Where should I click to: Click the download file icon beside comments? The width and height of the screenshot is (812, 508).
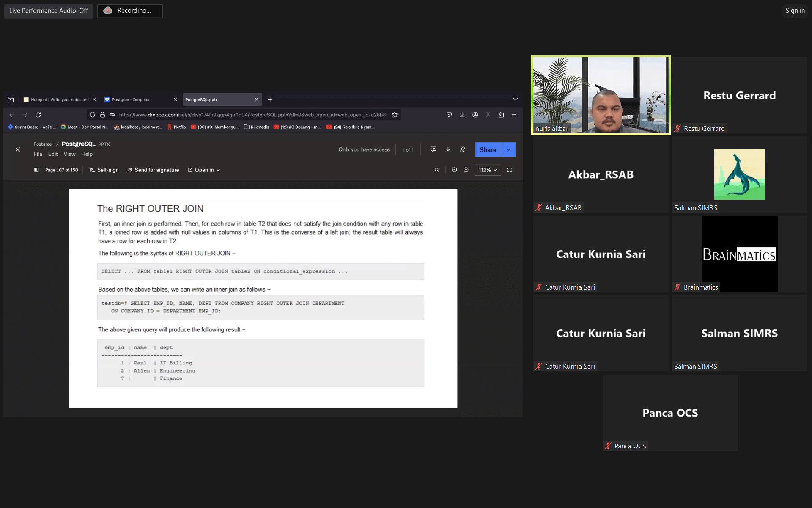[x=448, y=149]
